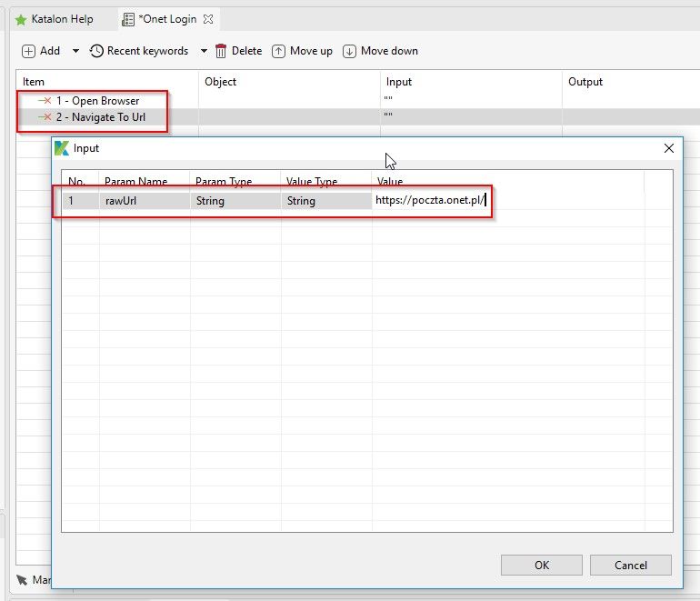The height and width of the screenshot is (601, 700).
Task: Click the rawUrl Param Name cell
Action: coord(144,201)
